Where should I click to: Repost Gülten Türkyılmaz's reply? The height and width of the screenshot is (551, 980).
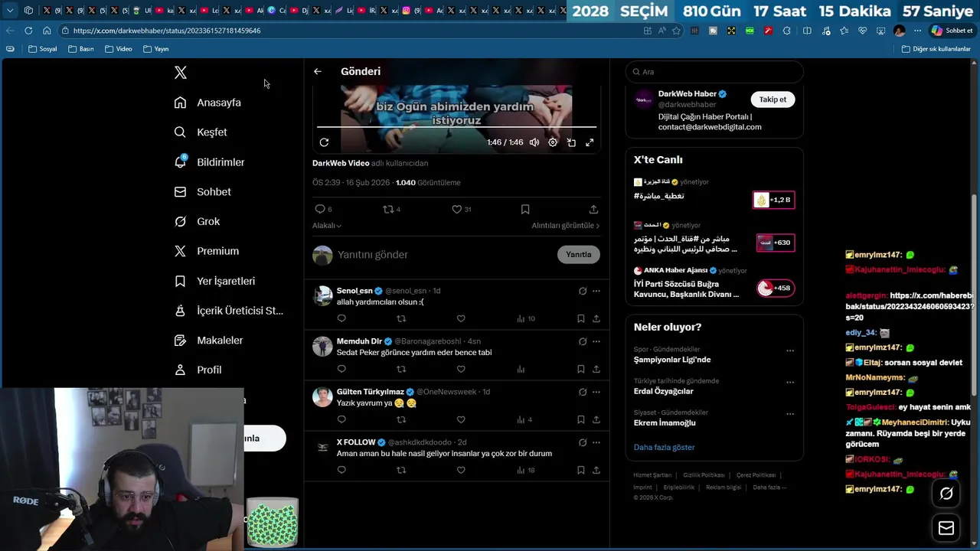tap(401, 419)
